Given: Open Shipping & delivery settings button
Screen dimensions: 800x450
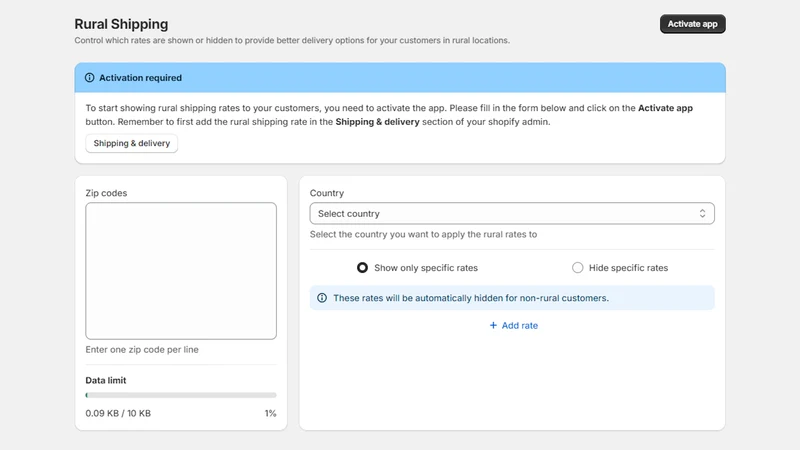Looking at the screenshot, I should 132,143.
